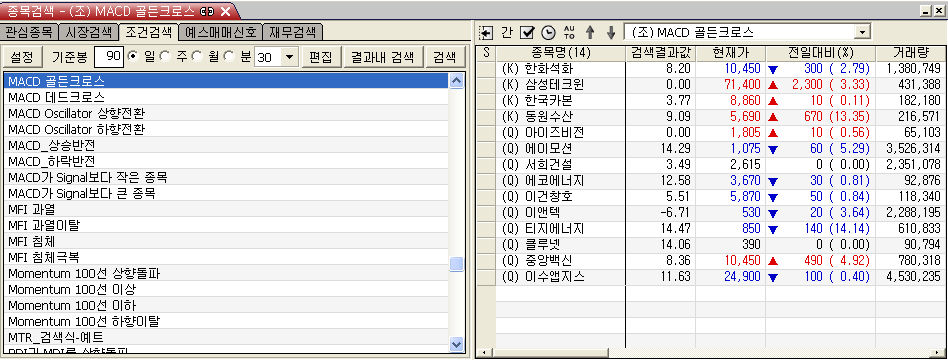Screen dimensions: 948x360
Task: Click the down arrow icon in toolbar
Action: (x=611, y=32)
